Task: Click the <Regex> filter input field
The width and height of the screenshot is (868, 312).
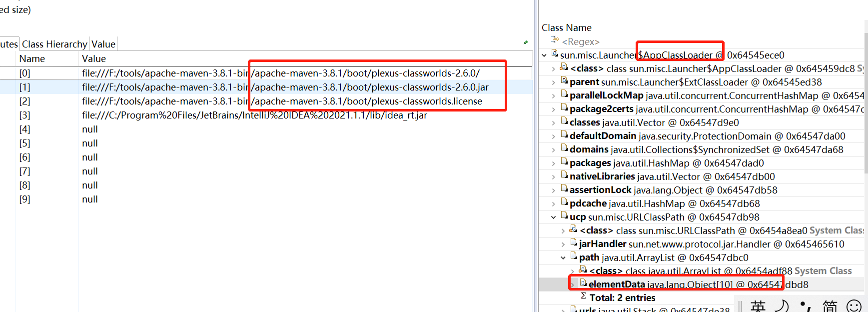Action: (581, 41)
